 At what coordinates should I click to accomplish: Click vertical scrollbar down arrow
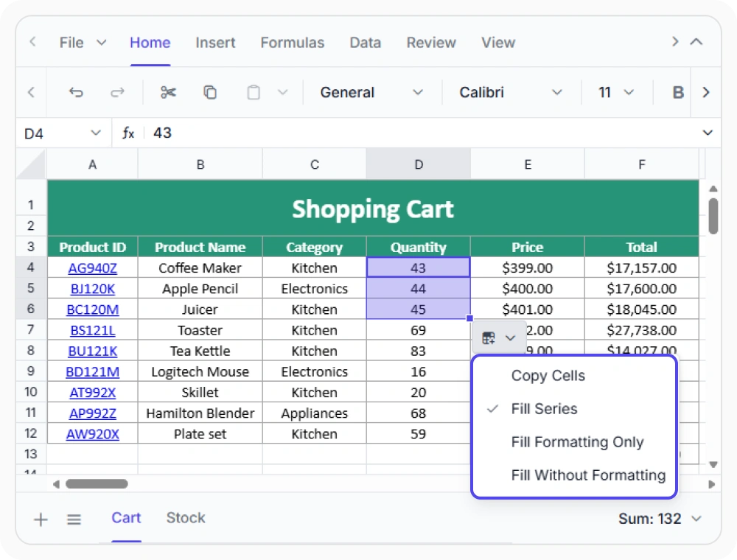tap(713, 465)
